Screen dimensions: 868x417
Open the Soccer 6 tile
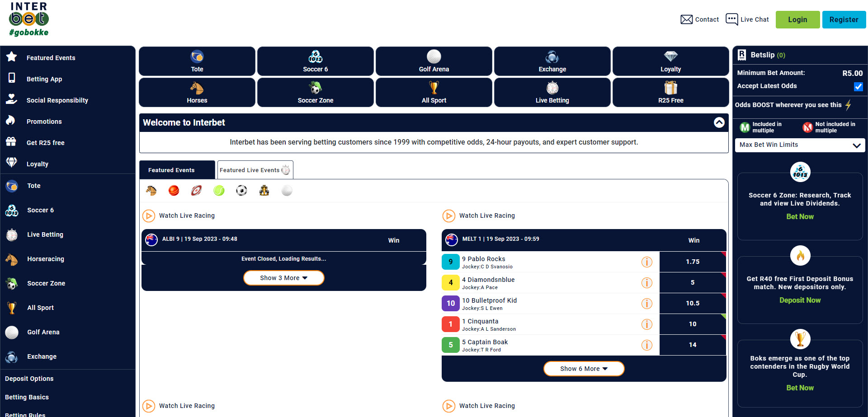pos(315,61)
